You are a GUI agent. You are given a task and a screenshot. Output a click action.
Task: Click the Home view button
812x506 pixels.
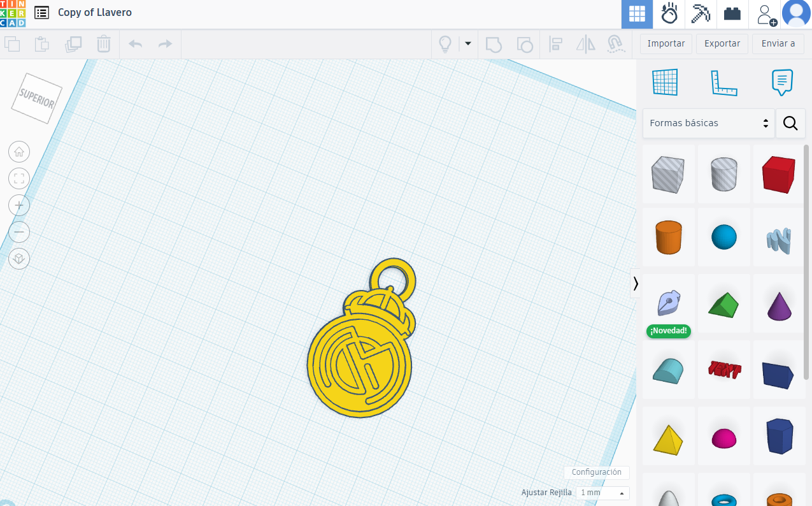[19, 152]
